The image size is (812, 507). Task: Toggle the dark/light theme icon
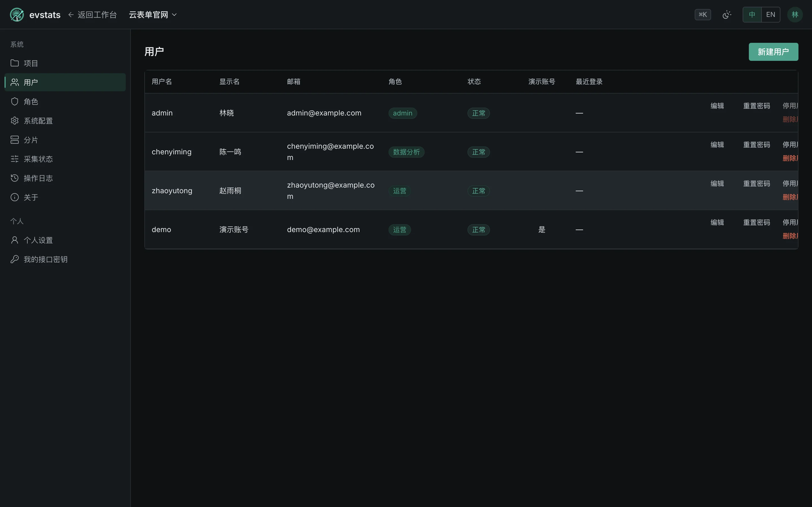coord(727,15)
